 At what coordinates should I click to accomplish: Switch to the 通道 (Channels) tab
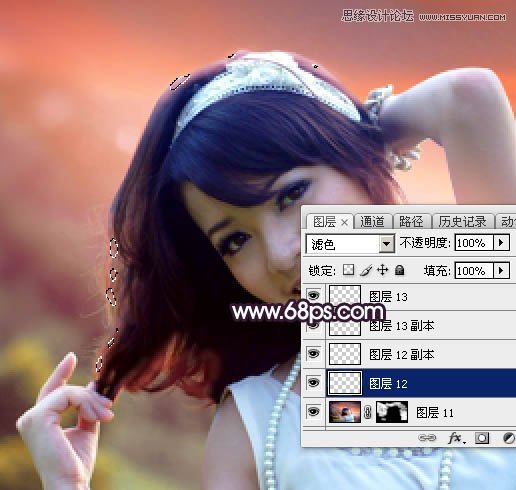point(372,222)
